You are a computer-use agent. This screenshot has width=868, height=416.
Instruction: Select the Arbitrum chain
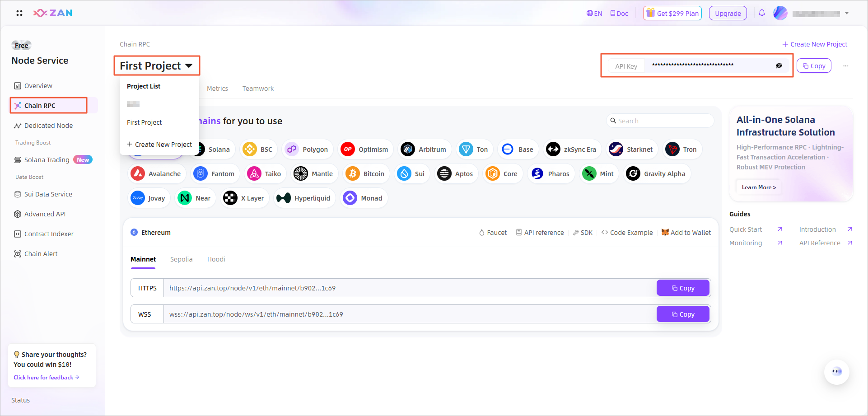point(424,150)
